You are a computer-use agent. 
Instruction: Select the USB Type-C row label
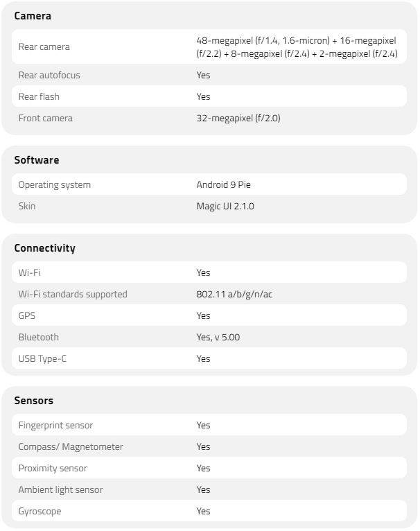pyautogui.click(x=42, y=358)
